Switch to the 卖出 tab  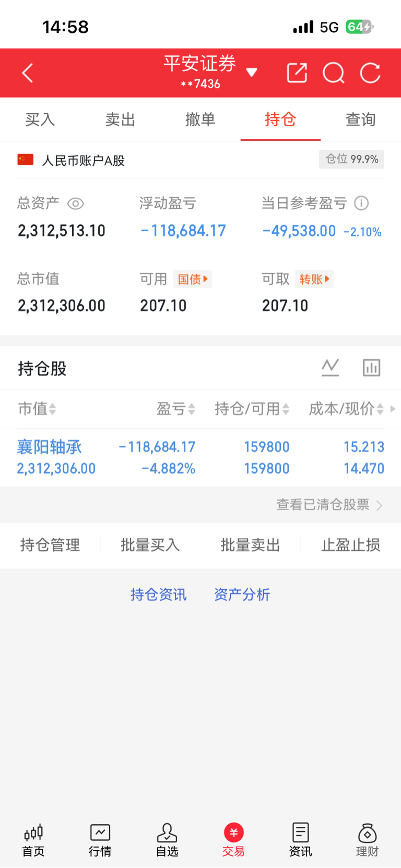[x=120, y=120]
